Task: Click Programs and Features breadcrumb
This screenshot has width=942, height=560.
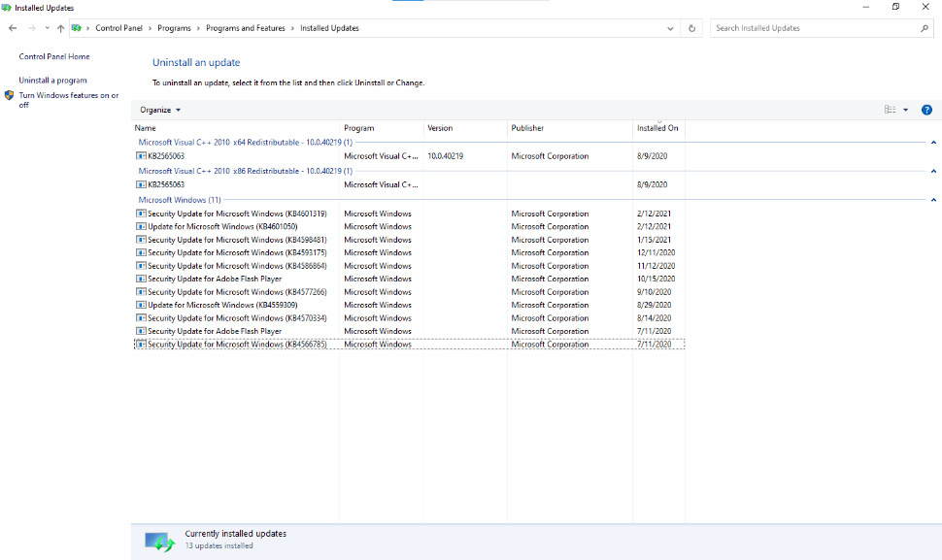Action: pyautogui.click(x=245, y=28)
